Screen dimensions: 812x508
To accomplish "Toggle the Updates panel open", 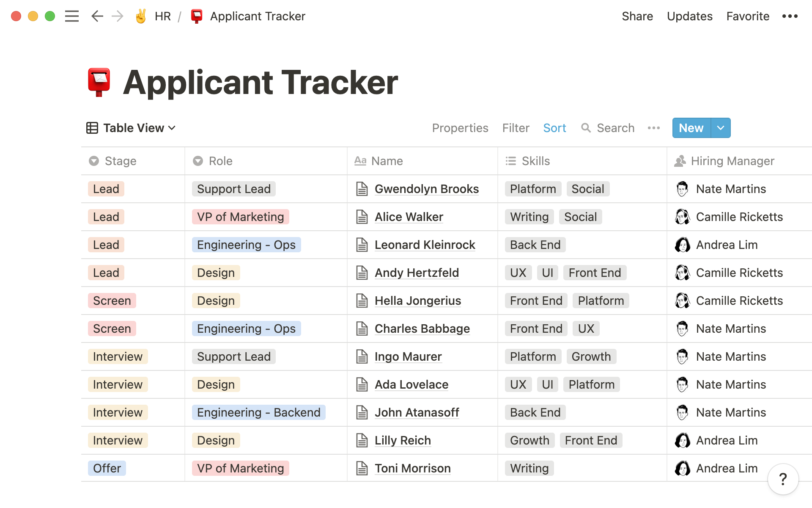I will 690,17.
